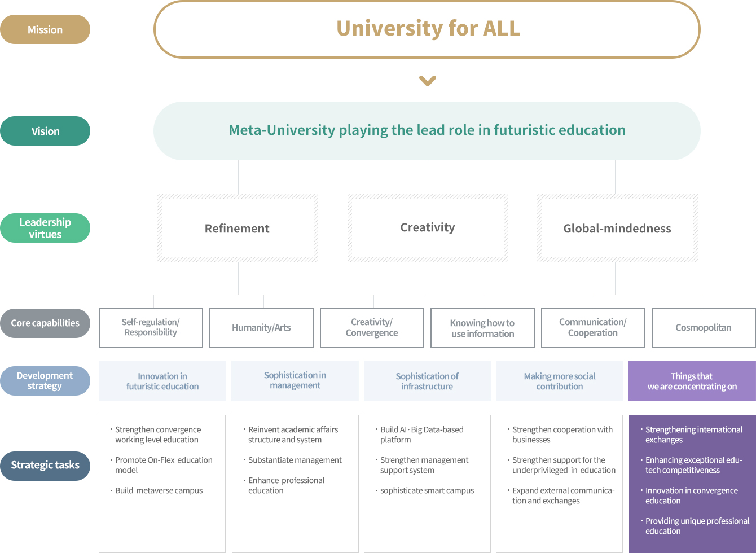Select the Mission label pill
Screen dimensions: 756x553
click(x=45, y=29)
